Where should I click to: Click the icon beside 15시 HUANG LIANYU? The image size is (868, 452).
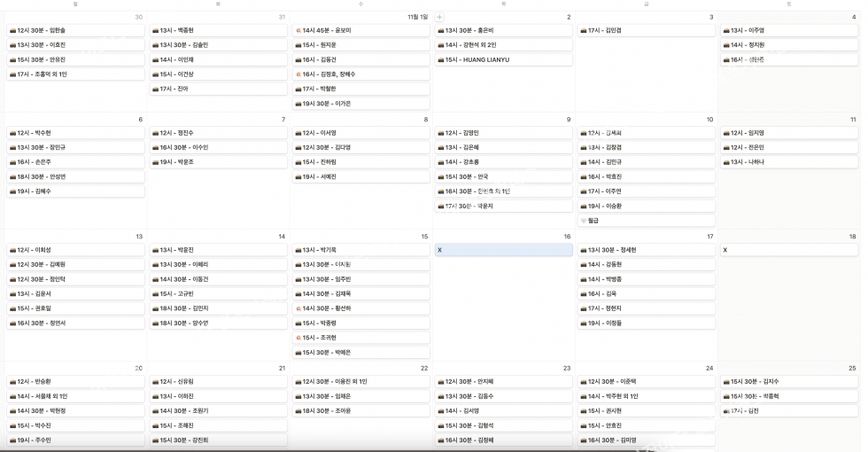pos(440,59)
